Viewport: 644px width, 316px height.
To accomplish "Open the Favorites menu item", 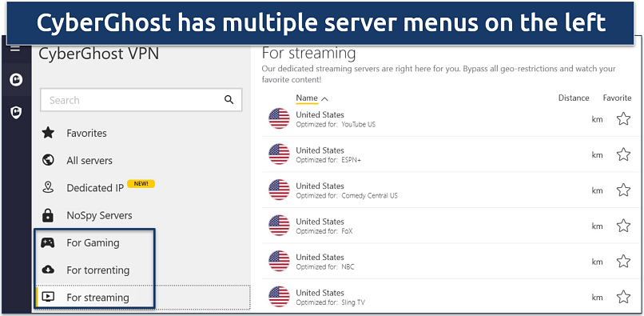I will click(86, 134).
